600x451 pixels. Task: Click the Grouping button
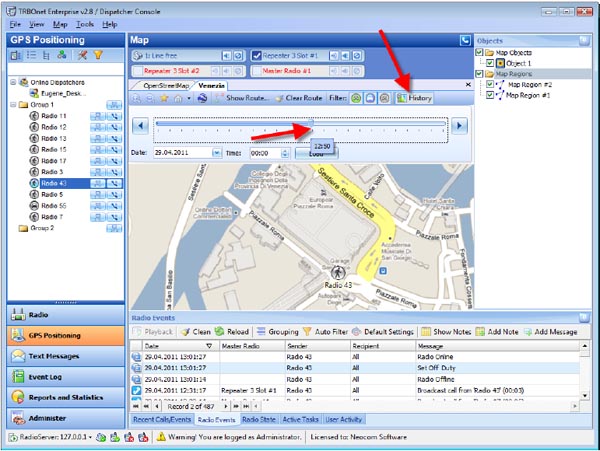(278, 332)
